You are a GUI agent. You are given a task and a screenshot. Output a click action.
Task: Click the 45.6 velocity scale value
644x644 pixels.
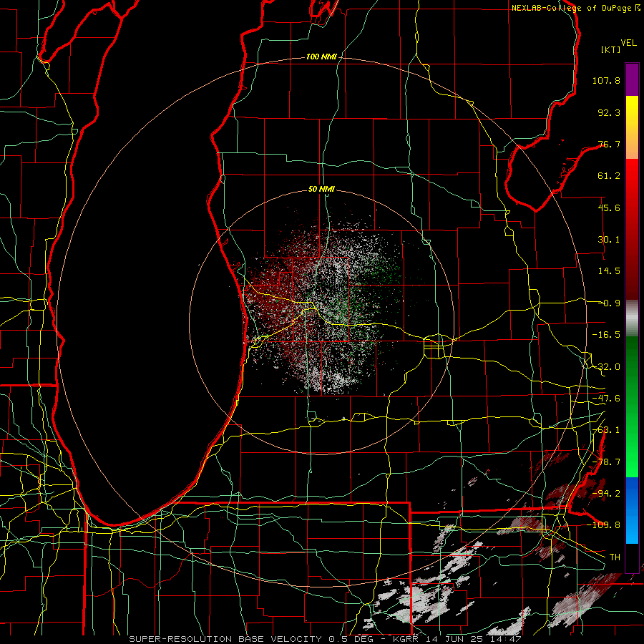(609, 208)
